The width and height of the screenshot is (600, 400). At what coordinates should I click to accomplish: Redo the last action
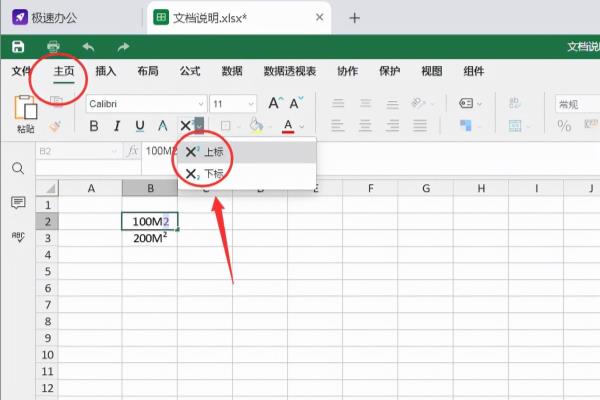[x=123, y=47]
